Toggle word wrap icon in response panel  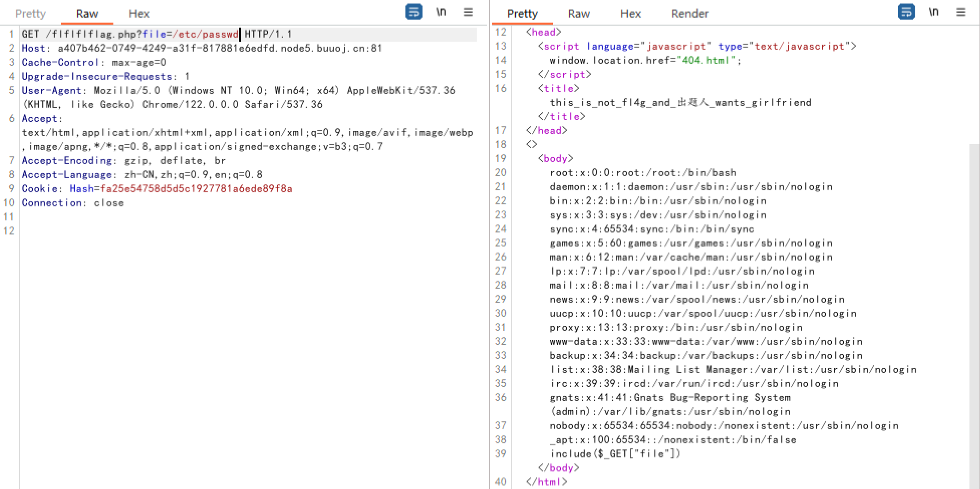pyautogui.click(x=907, y=12)
